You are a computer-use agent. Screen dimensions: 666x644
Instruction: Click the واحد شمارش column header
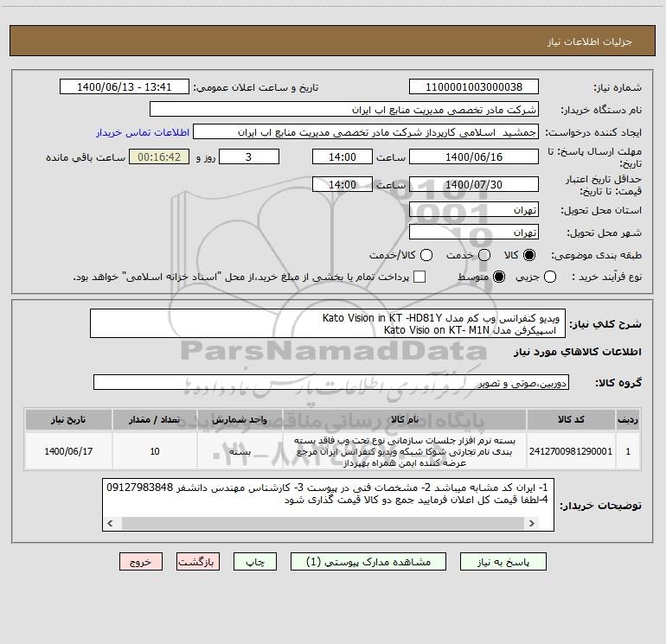coord(240,420)
